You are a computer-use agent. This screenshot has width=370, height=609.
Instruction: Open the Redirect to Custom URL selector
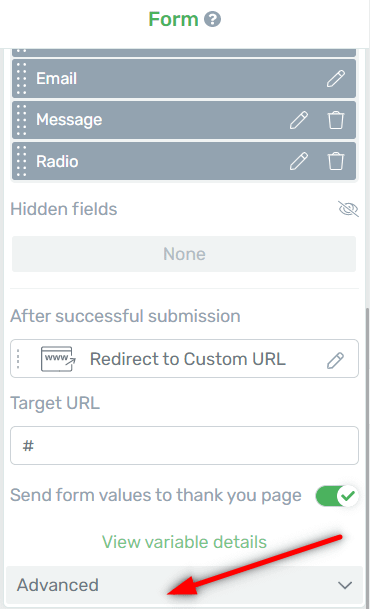click(x=184, y=358)
